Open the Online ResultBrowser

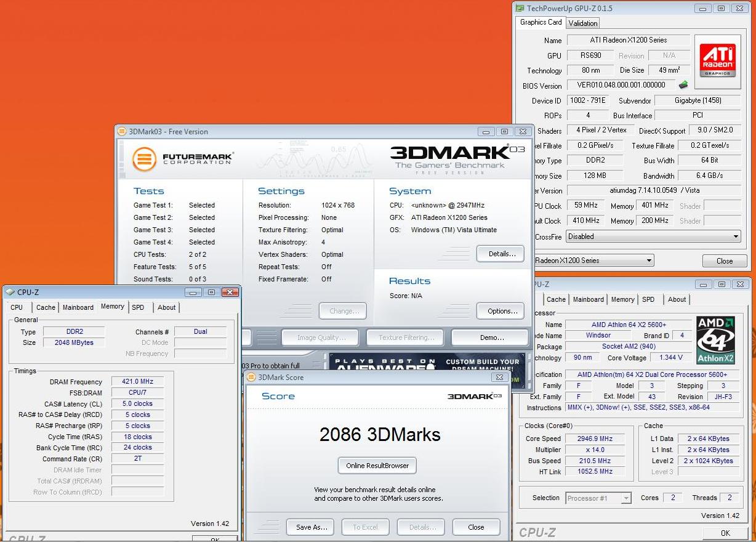[377, 466]
